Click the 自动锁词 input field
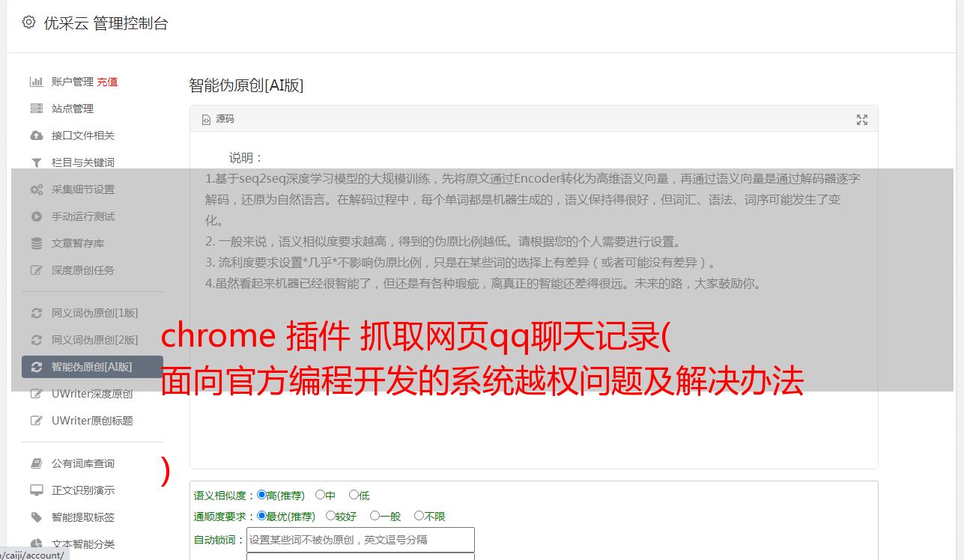The image size is (964, 560). click(360, 540)
